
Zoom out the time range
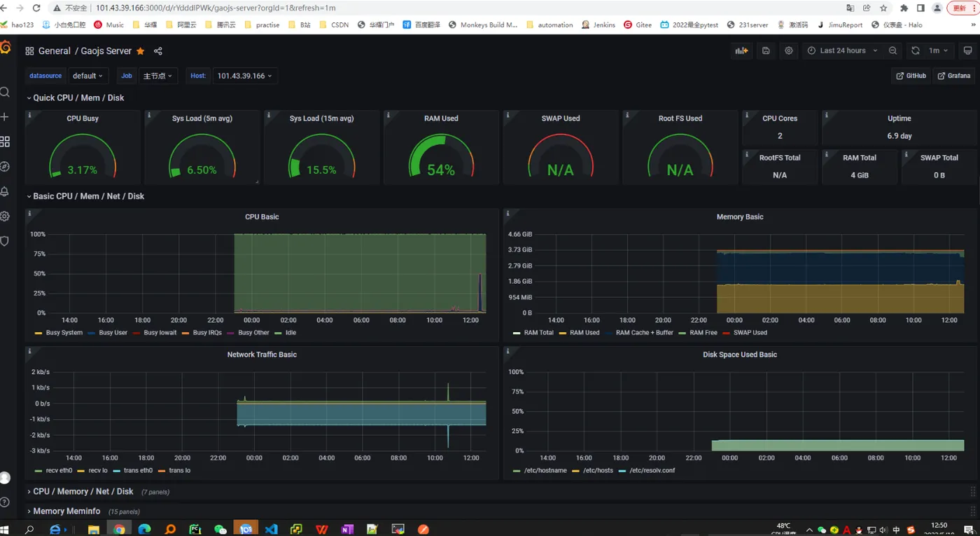(892, 50)
